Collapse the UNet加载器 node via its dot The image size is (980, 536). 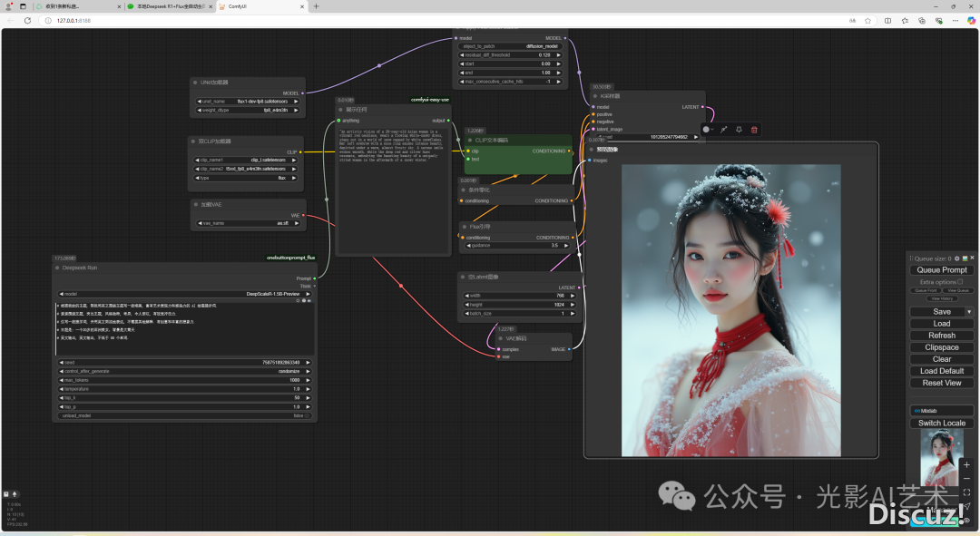pyautogui.click(x=195, y=82)
